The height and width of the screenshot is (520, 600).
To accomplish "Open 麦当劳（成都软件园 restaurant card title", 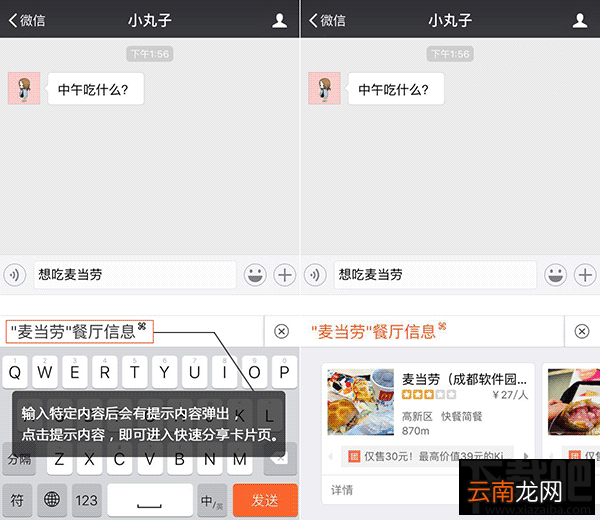I will (x=464, y=379).
